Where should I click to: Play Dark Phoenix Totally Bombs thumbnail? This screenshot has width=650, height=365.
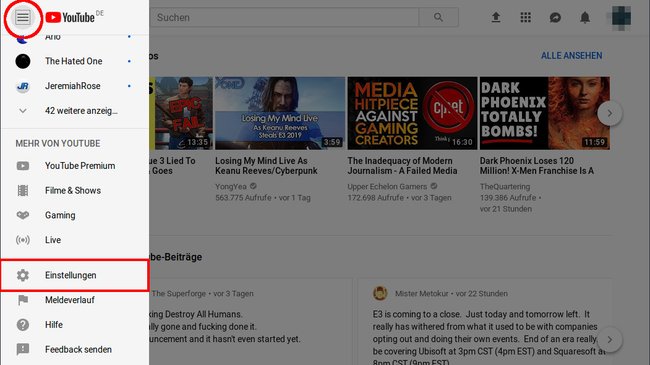544,113
